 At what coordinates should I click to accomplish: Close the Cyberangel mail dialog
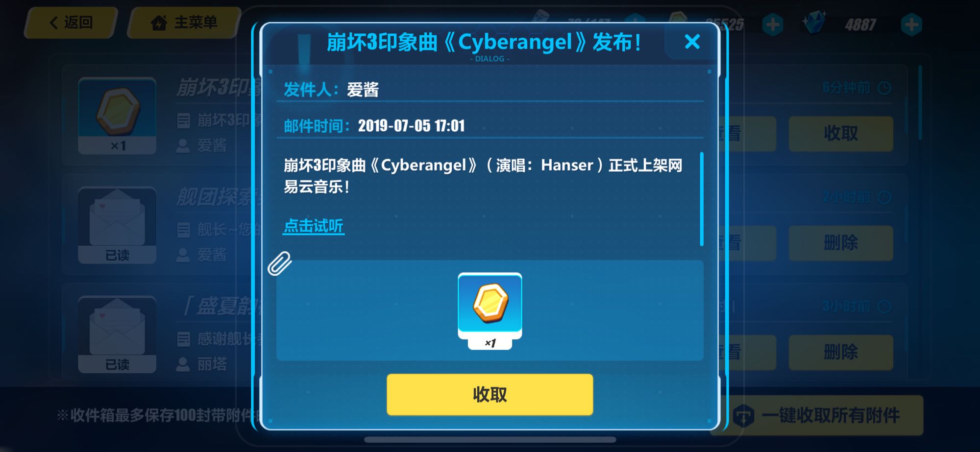pos(692,42)
